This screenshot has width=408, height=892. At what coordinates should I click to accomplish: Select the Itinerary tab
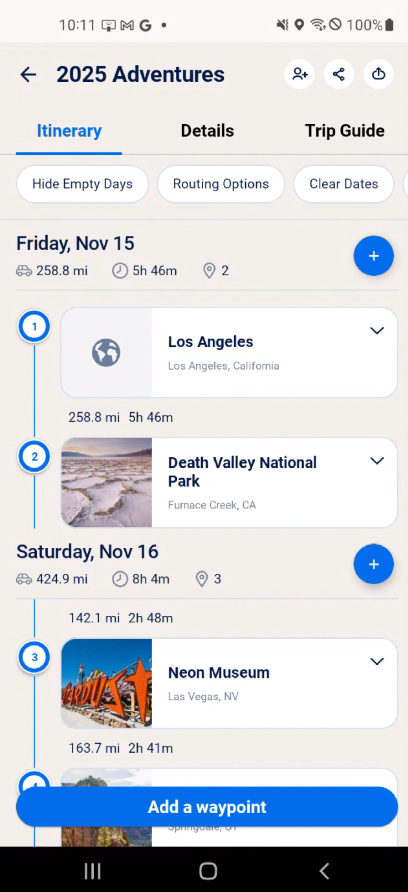[69, 131]
